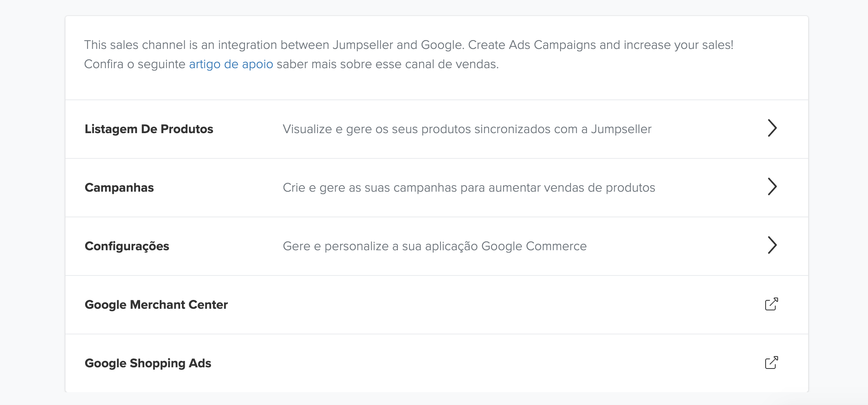Click the Configurações row chevron arrow
Viewport: 868px width, 405px height.
772,245
